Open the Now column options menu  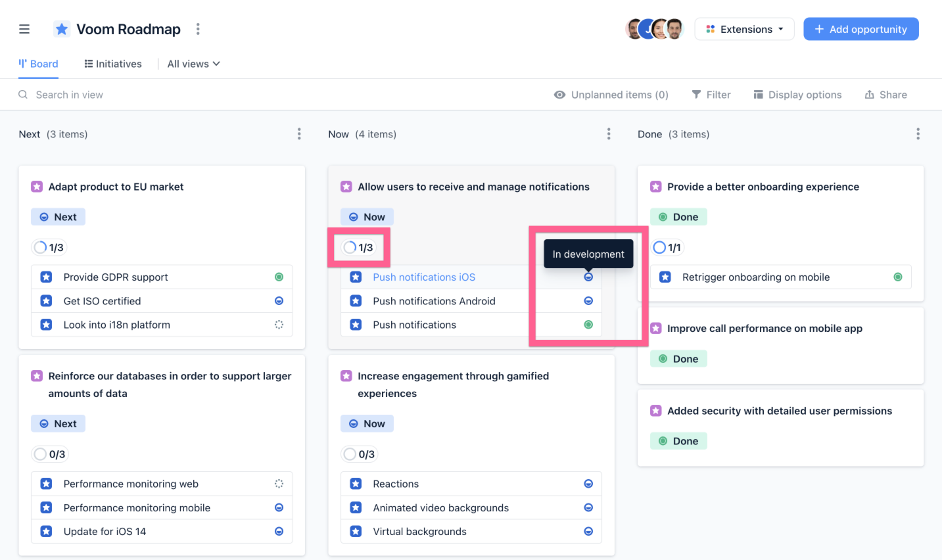609,134
